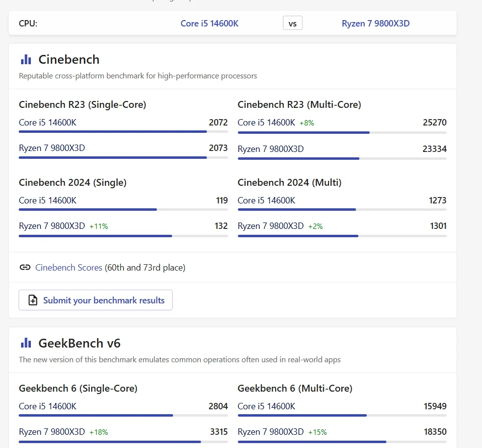This screenshot has height=448, width=482.
Task: Click the GeekBench v6 section heading
Action: (79, 343)
